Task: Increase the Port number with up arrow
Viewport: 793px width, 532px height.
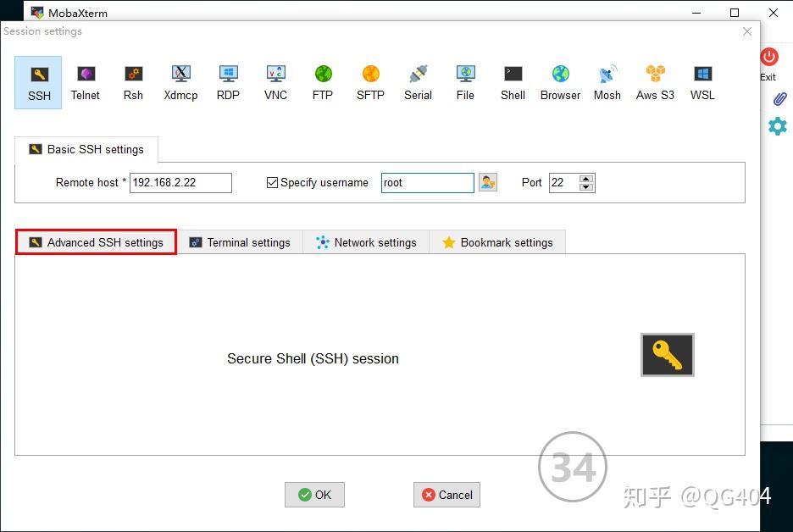Action: [x=586, y=178]
